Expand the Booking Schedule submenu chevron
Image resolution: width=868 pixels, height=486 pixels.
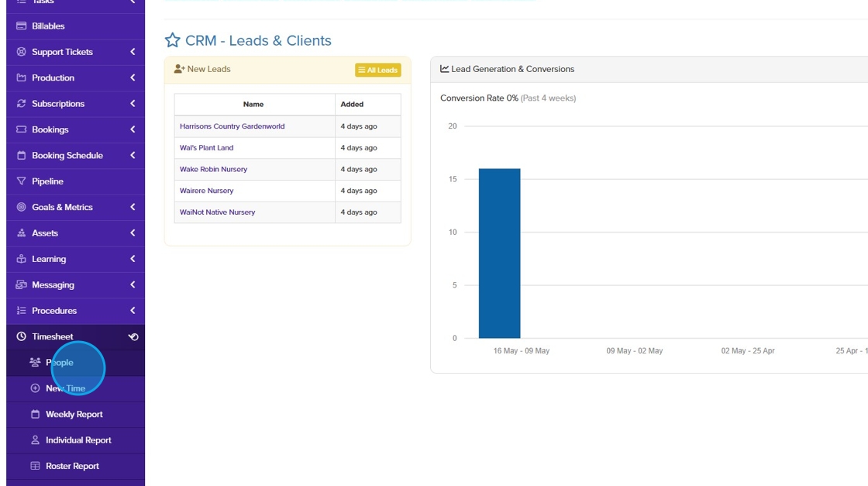tap(133, 155)
